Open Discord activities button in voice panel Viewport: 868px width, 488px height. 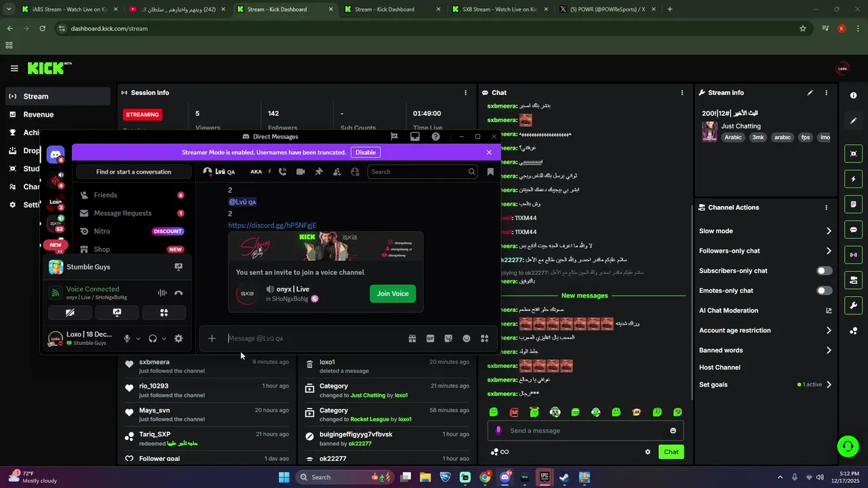tap(163, 312)
